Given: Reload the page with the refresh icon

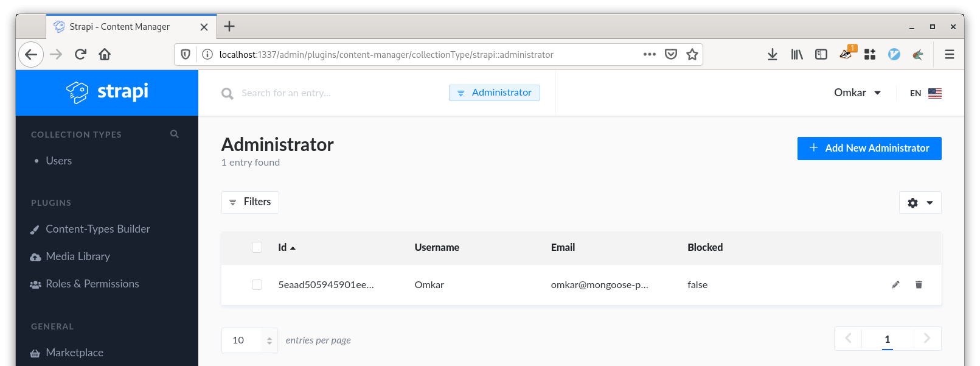Looking at the screenshot, I should [80, 54].
